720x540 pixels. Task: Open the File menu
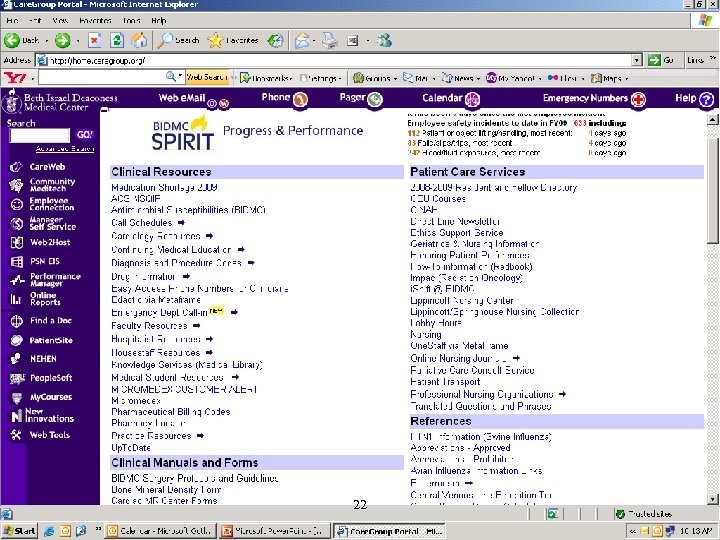[13, 21]
